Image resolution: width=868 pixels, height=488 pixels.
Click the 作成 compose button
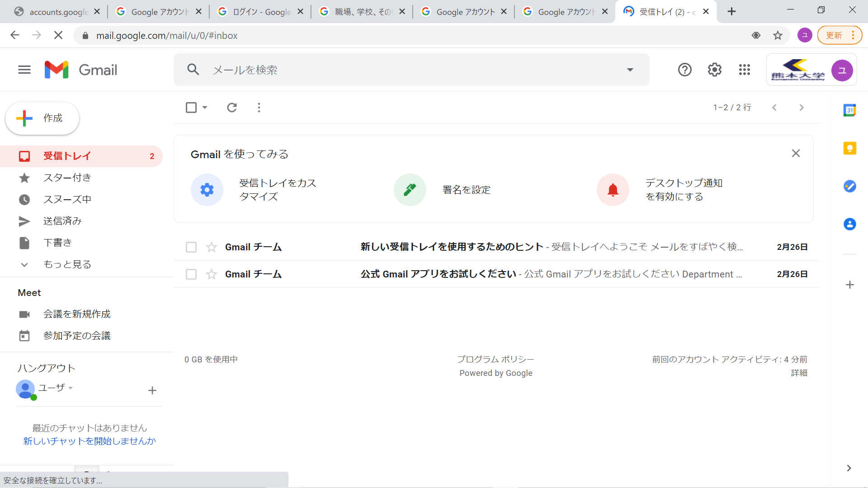[42, 118]
